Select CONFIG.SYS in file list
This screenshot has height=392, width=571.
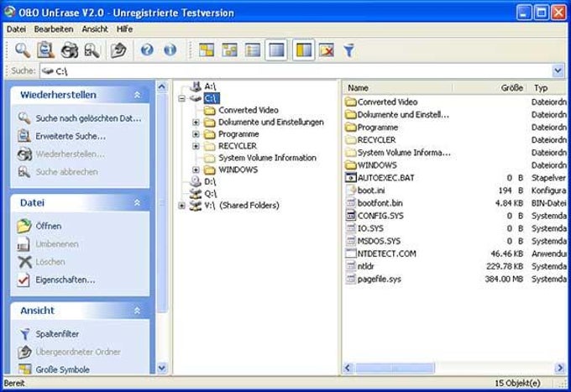coord(380,216)
